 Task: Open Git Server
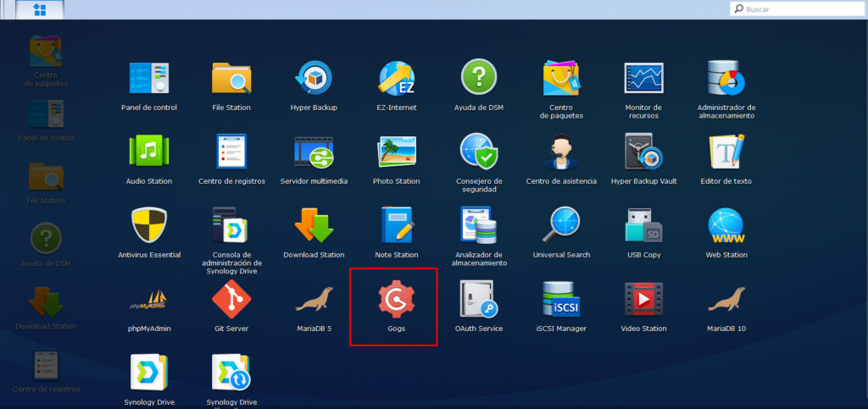pyautogui.click(x=231, y=299)
